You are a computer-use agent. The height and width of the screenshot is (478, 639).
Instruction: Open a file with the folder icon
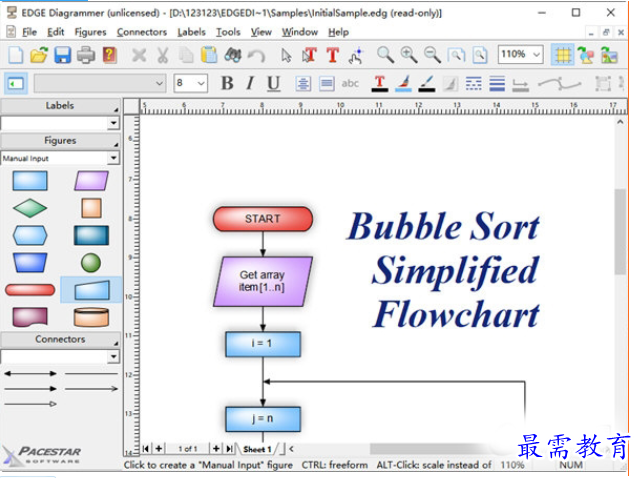[x=39, y=55]
